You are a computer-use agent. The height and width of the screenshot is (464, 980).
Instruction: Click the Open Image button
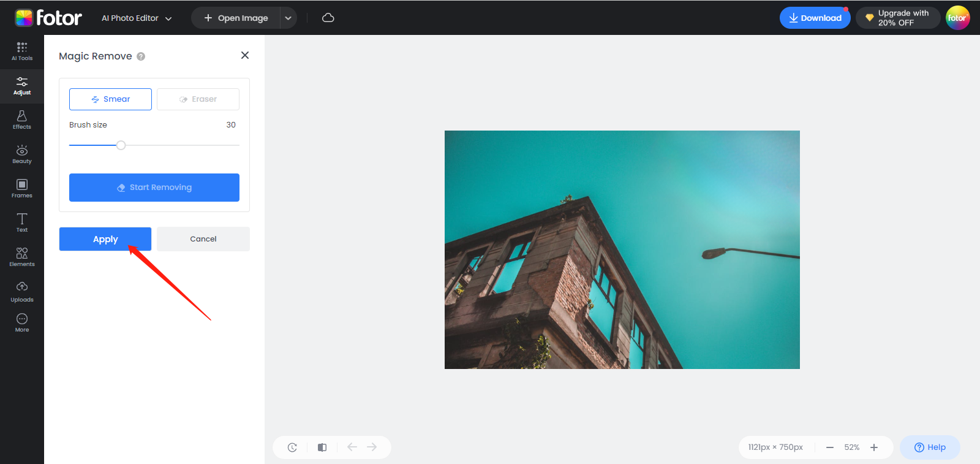pos(236,18)
